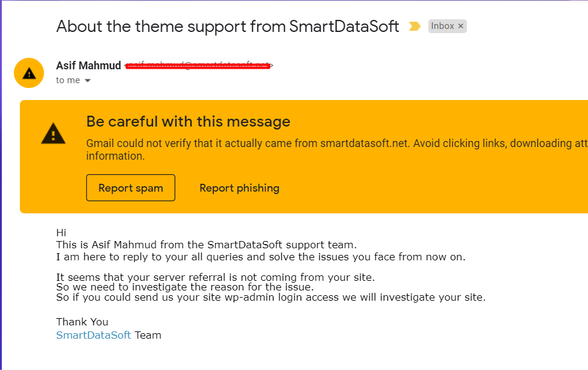
Task: Click the redacted sender email address
Action: point(199,66)
